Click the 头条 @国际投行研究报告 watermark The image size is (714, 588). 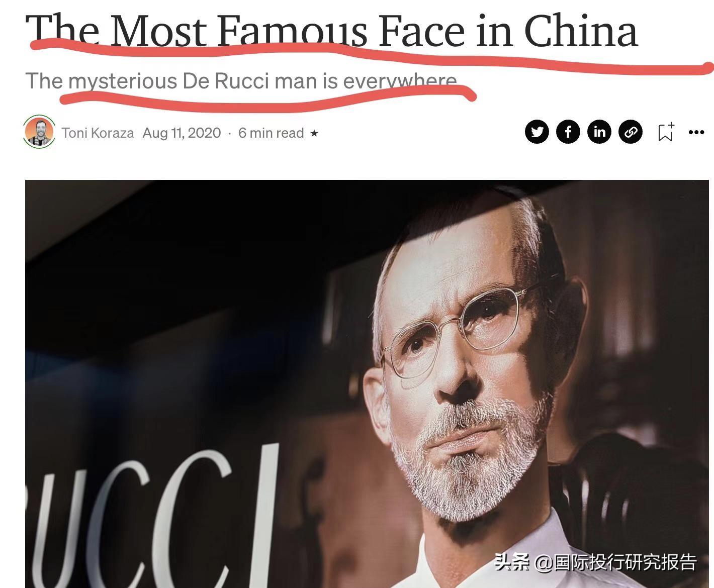click(x=596, y=562)
